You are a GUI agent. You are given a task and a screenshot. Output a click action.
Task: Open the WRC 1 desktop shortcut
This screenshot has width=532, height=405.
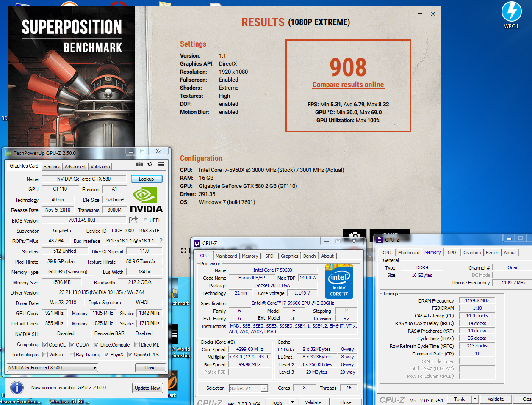511,15
